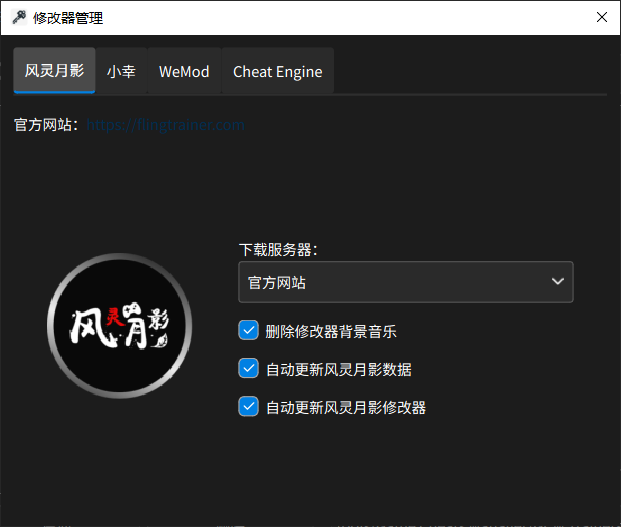Open the flingtrainer.com official website link
The height and width of the screenshot is (527, 621).
click(166, 125)
